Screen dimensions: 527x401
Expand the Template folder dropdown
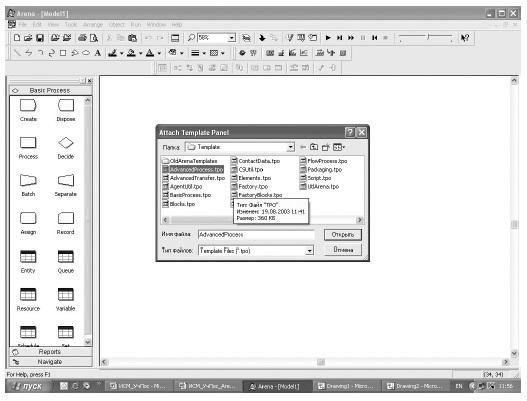click(x=290, y=147)
